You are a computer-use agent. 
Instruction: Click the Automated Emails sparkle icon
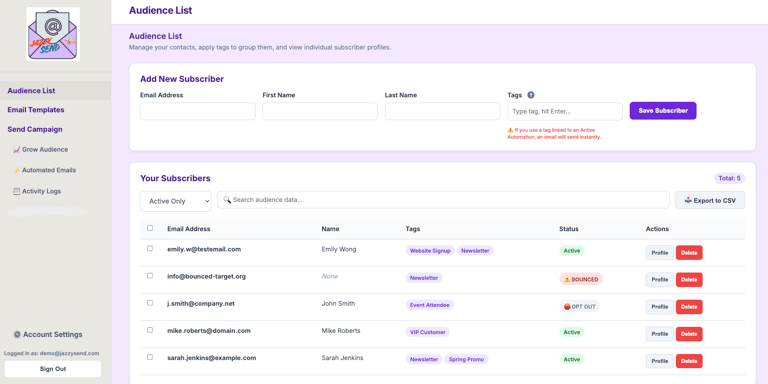[x=17, y=170]
